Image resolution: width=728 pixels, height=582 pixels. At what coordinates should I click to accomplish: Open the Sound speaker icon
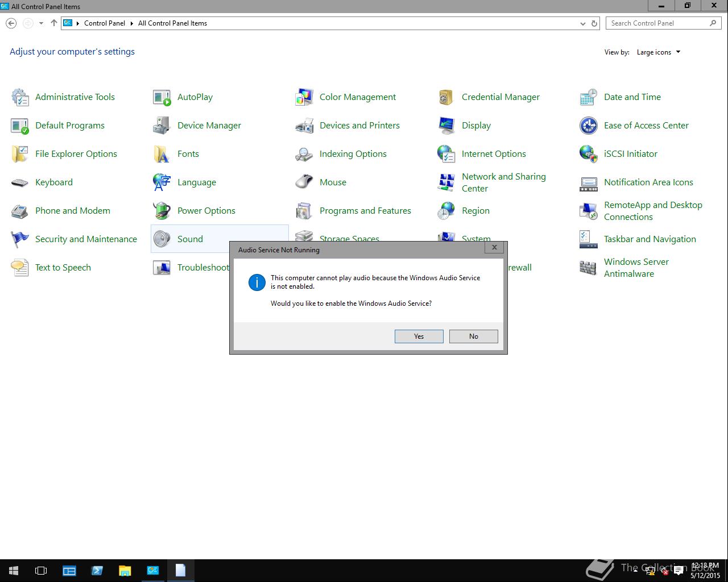(x=162, y=239)
